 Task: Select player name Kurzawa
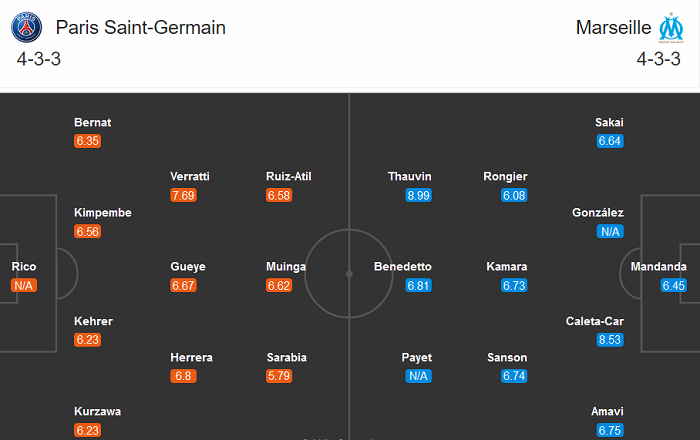(98, 411)
